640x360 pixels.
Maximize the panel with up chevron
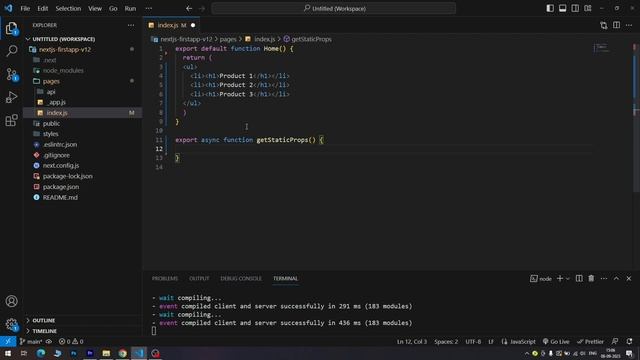coord(616,278)
